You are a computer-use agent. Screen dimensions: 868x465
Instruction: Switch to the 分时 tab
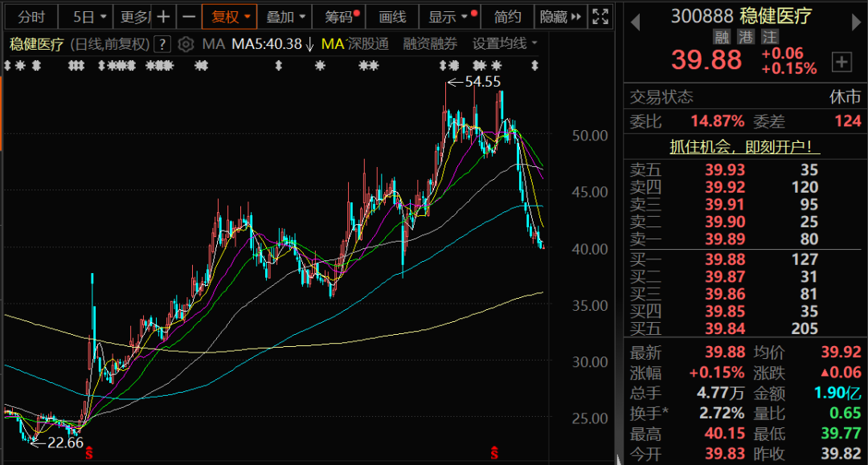[x=31, y=17]
